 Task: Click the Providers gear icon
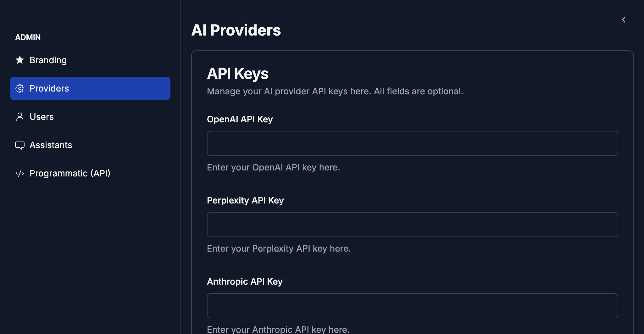pyautogui.click(x=20, y=88)
